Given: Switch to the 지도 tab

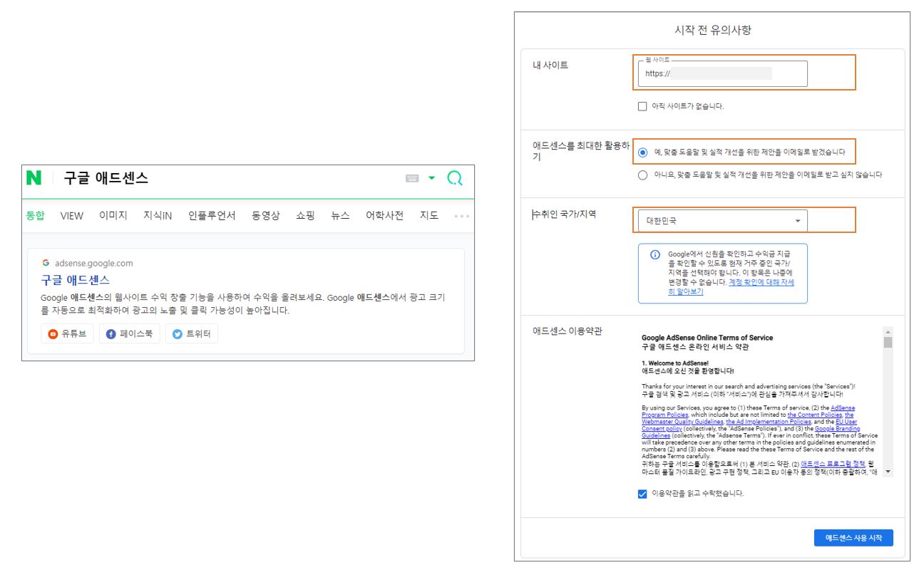Looking at the screenshot, I should pyautogui.click(x=429, y=215).
